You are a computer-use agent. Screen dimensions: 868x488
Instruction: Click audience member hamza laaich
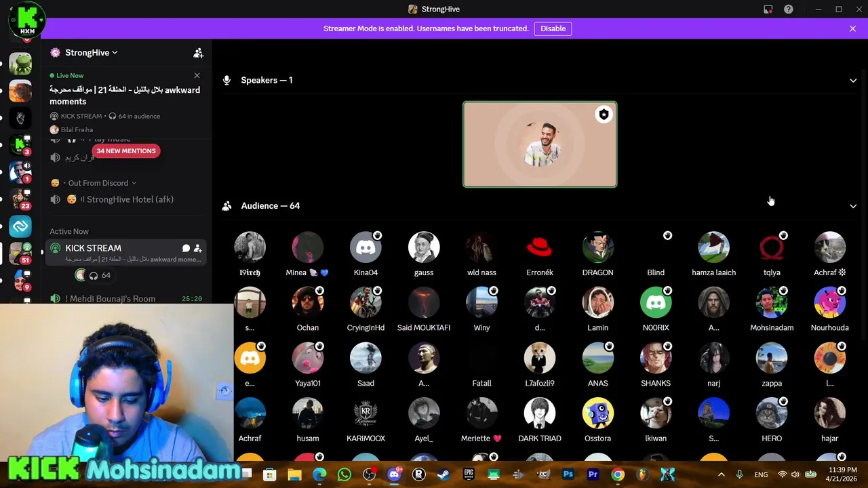713,255
